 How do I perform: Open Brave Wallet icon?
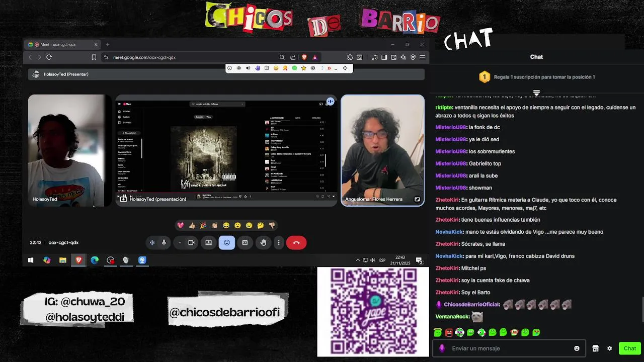pyautogui.click(x=393, y=57)
